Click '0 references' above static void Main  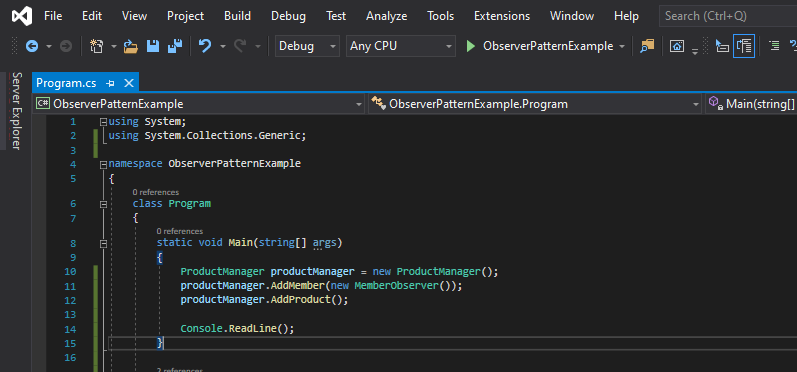(180, 231)
